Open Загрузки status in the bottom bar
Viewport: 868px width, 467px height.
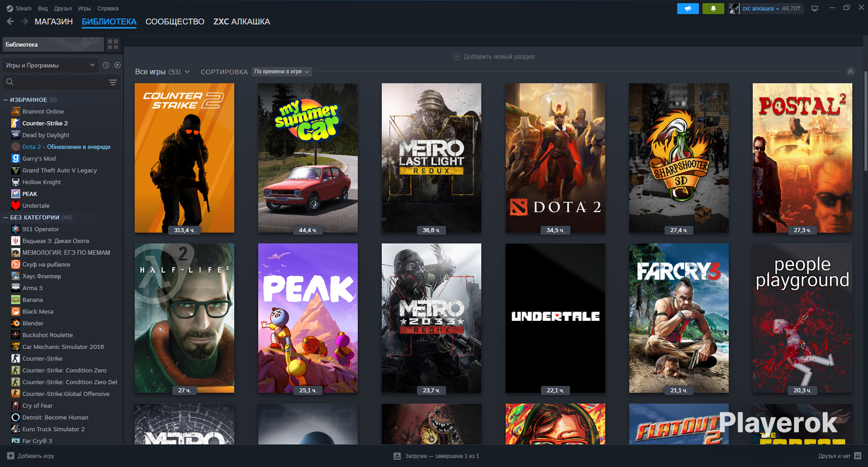point(442,456)
